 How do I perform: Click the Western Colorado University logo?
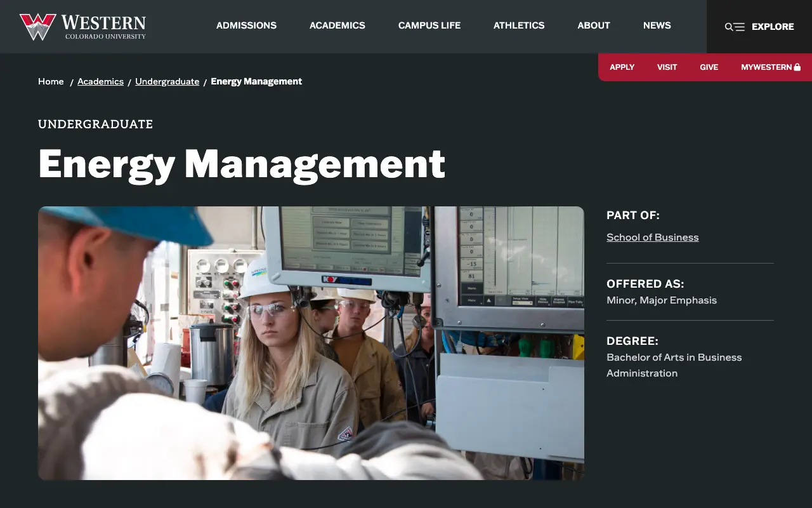pos(82,27)
